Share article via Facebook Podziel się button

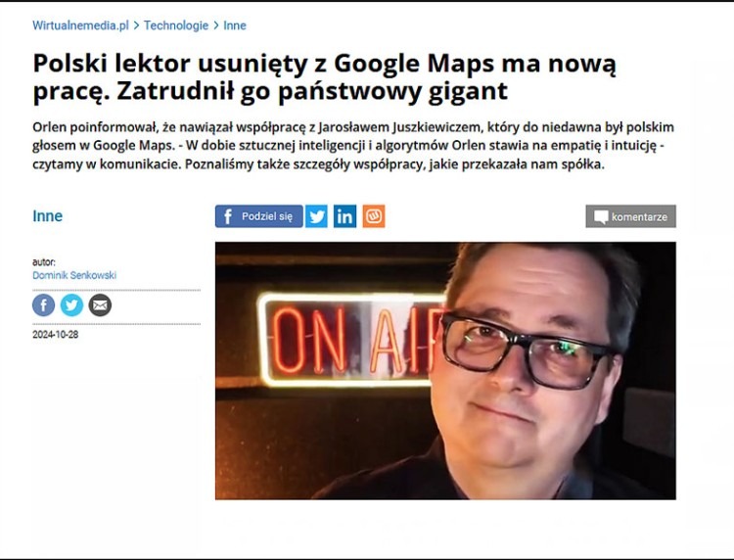(259, 216)
